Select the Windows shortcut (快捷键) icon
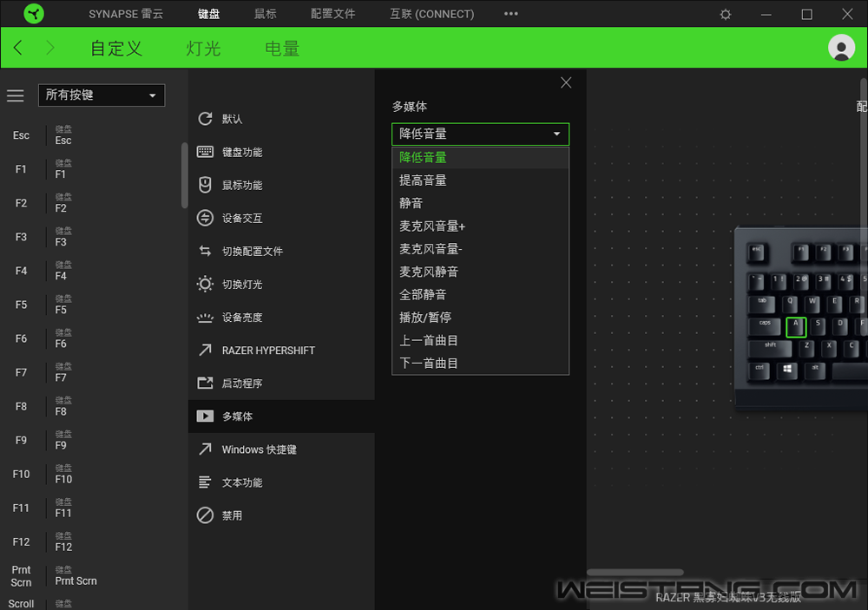 pos(205,449)
